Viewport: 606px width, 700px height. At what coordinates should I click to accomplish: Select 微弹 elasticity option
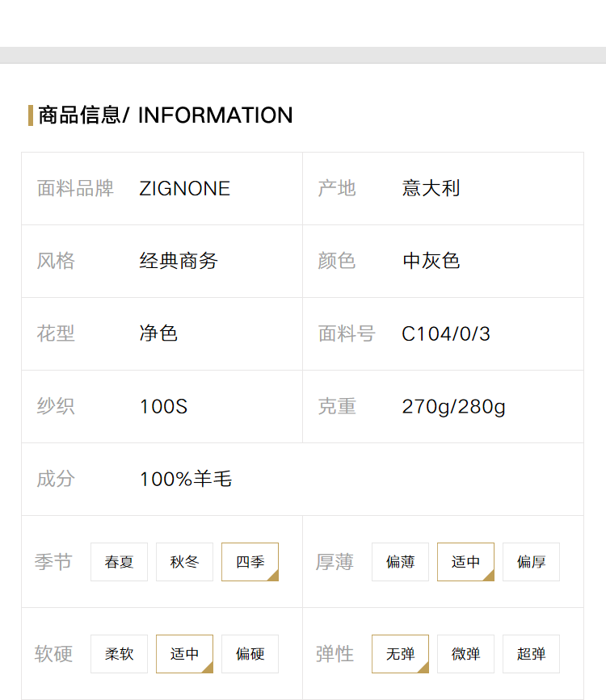pyautogui.click(x=465, y=653)
